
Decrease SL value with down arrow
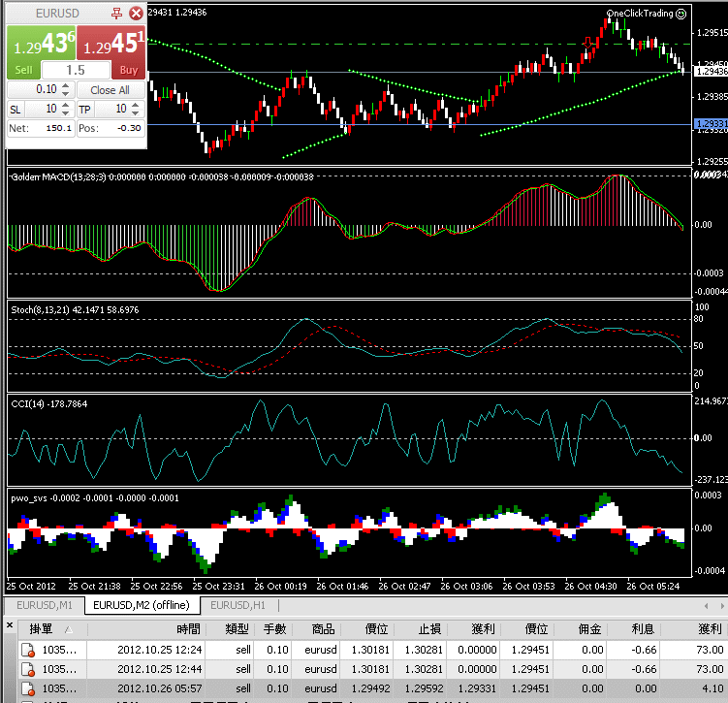point(66,112)
